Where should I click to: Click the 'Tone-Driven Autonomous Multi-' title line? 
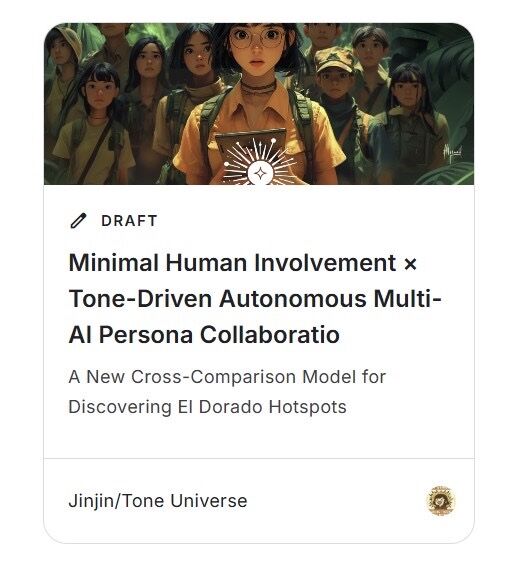(255, 299)
